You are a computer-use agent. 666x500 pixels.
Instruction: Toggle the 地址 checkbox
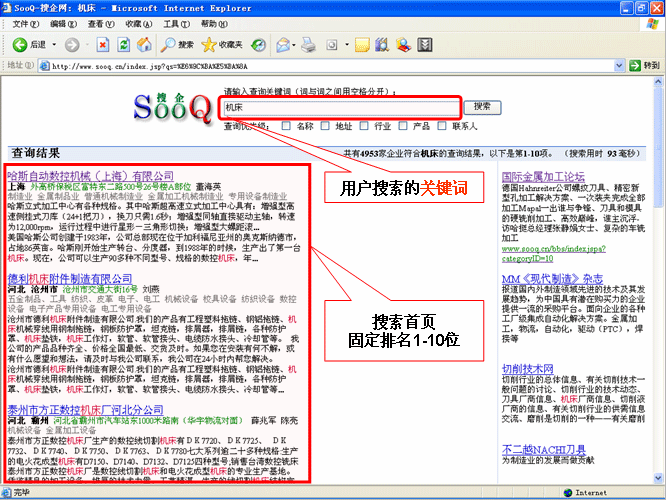(x=325, y=126)
